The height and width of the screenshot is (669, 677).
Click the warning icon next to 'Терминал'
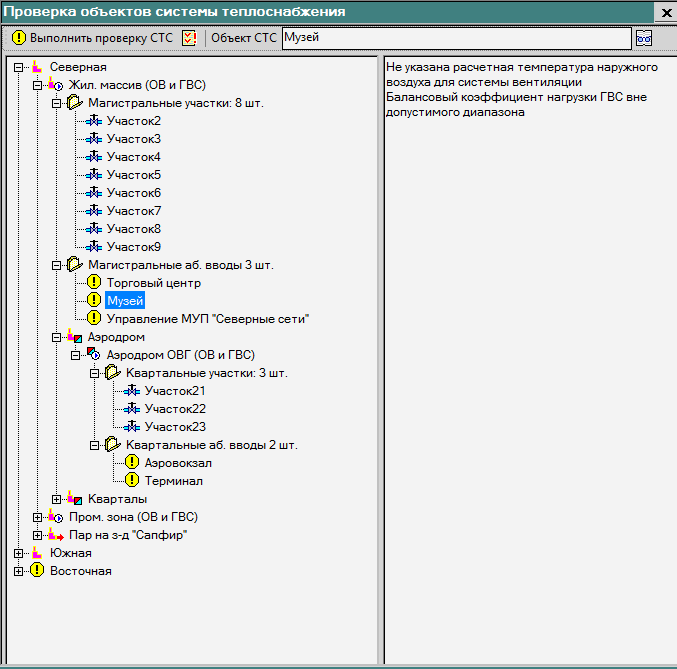[132, 481]
